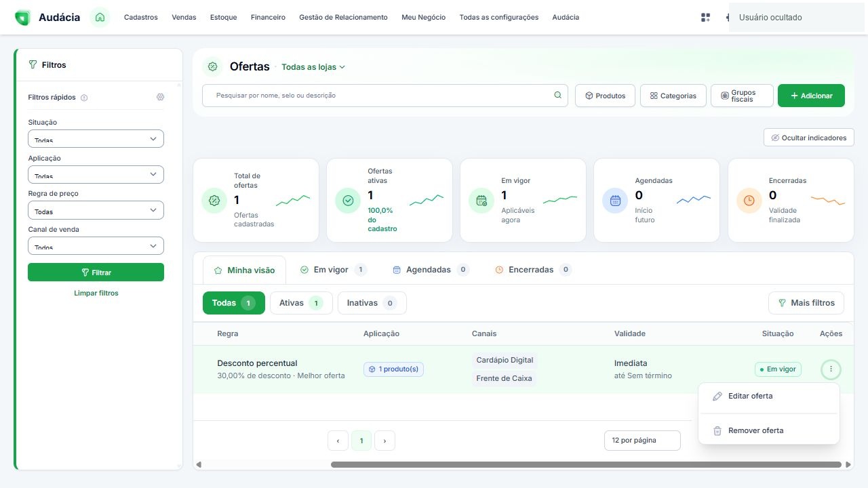Open the Regra de preço dropdown
Viewport: 868px width, 488px height.
coord(96,210)
